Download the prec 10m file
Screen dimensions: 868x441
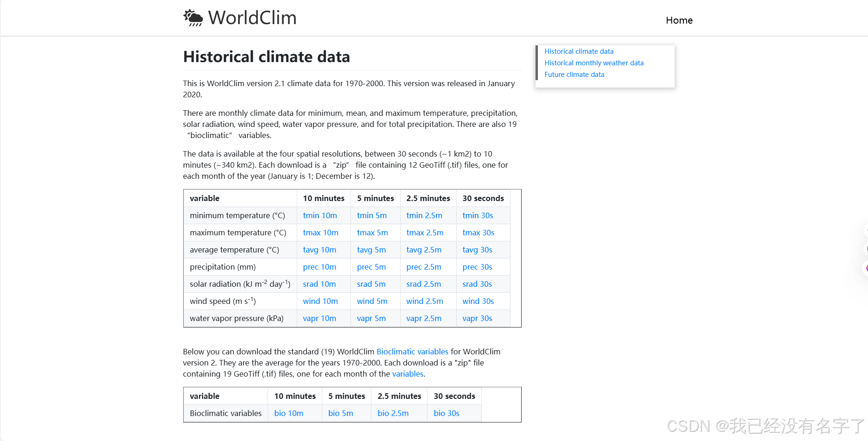click(319, 267)
